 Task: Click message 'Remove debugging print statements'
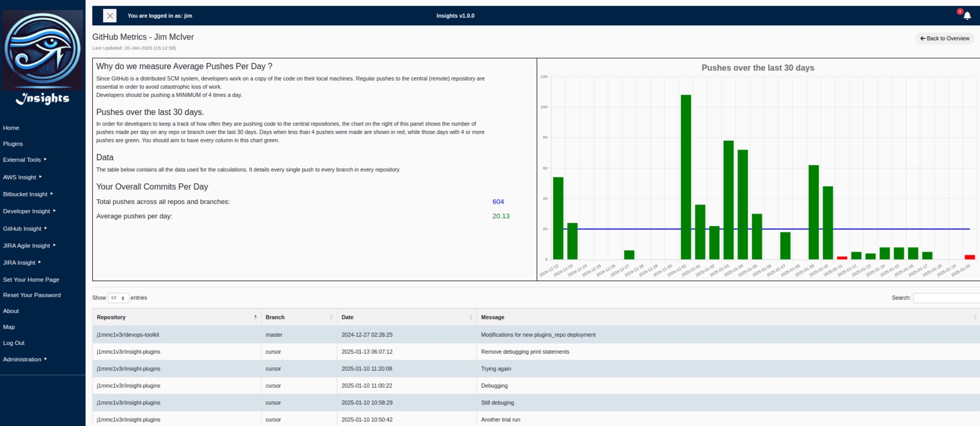525,352
